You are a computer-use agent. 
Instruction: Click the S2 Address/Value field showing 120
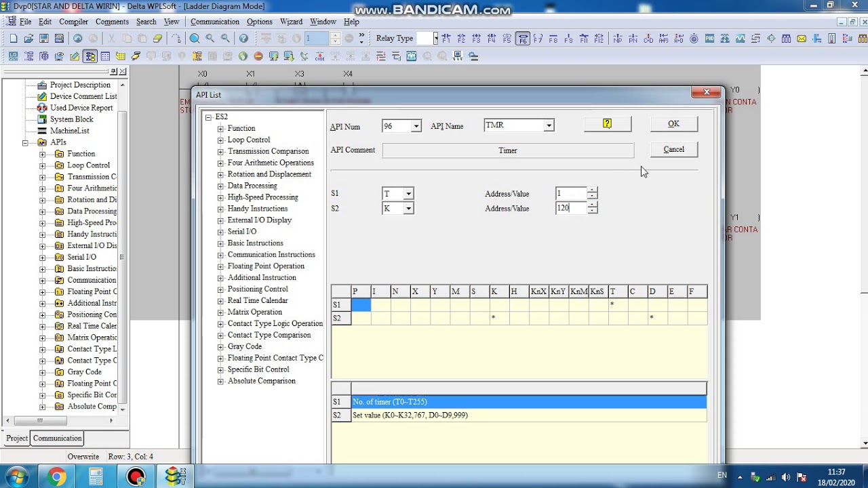(571, 208)
